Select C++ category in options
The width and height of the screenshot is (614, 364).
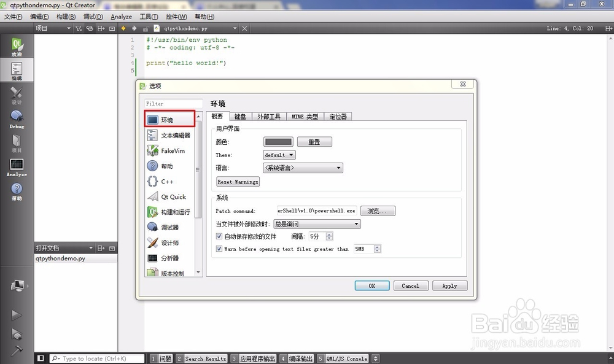click(170, 182)
